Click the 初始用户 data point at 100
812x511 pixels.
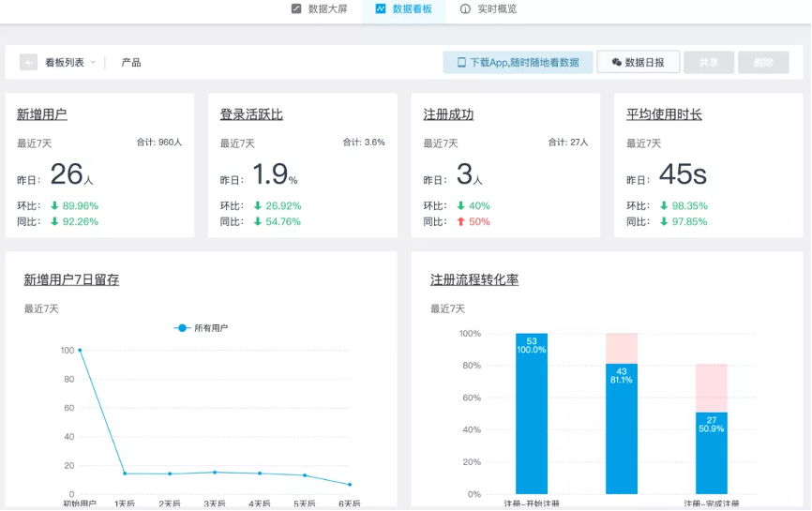click(80, 351)
